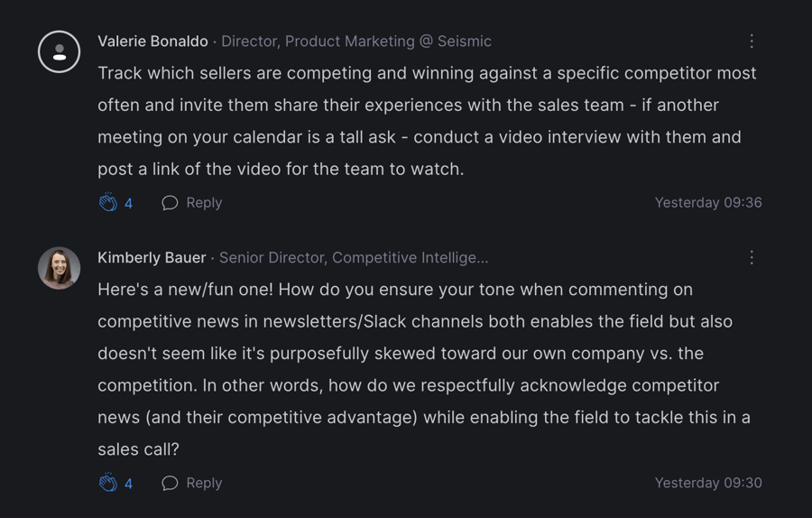Viewport: 812px width, 518px height.
Task: Click the "Yesterday 09:30" timestamp
Action: coord(708,483)
